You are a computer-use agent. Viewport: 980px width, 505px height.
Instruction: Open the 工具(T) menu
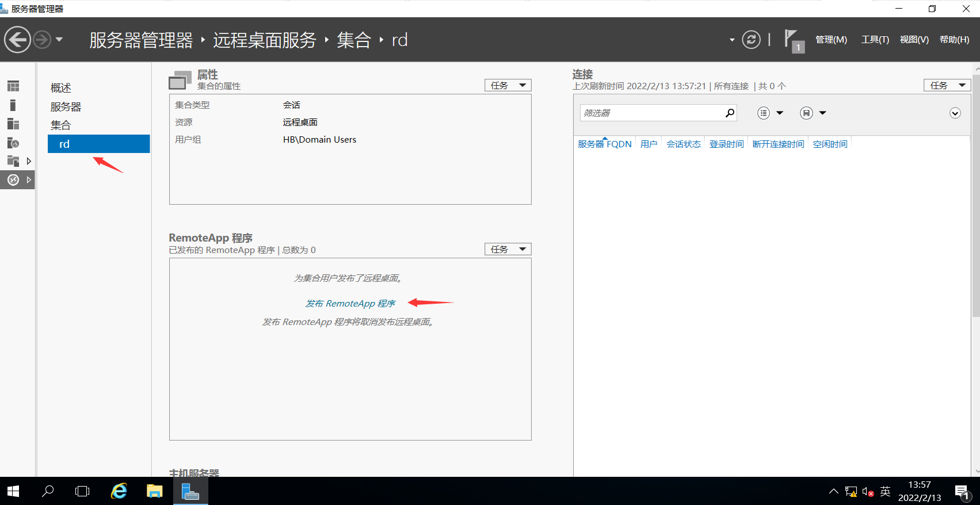[875, 40]
